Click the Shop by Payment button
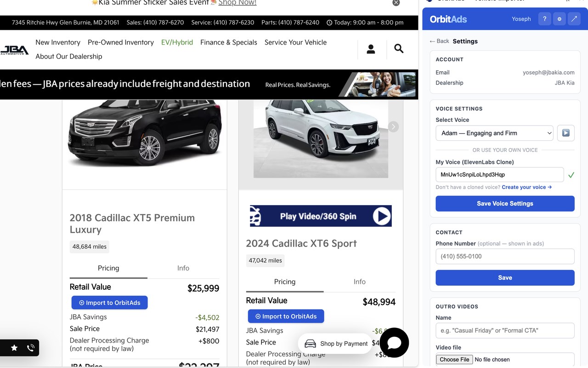 [x=335, y=344]
